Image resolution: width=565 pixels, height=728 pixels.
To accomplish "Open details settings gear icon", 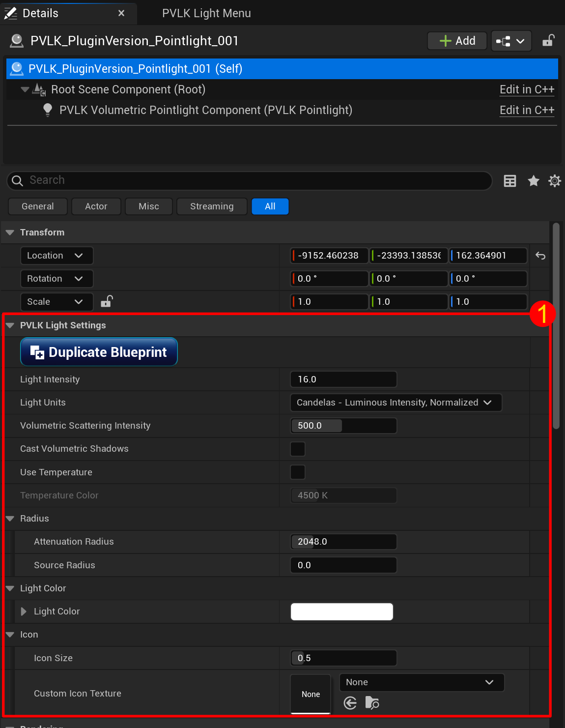I will point(555,181).
